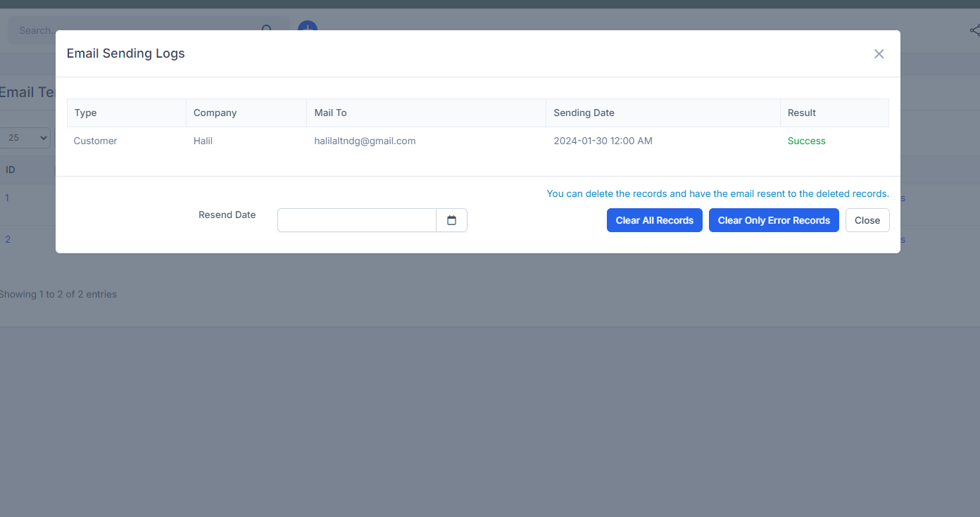The image size is (980, 517).
Task: Click the blue circular plus icon beside search
Action: click(x=308, y=30)
